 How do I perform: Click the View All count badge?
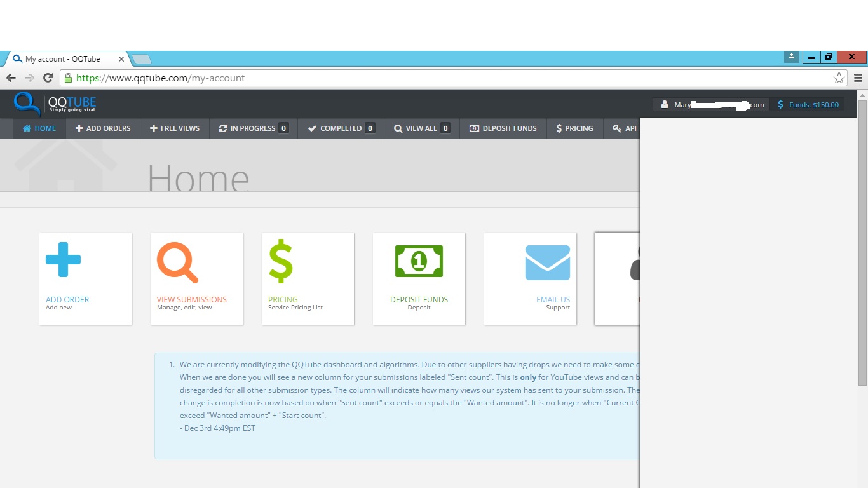pos(445,128)
